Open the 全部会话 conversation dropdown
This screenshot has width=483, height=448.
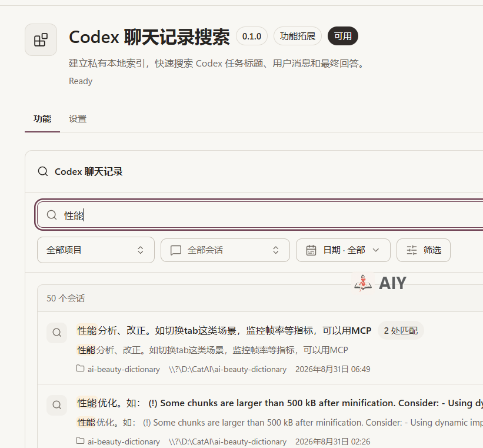pyautogui.click(x=225, y=250)
